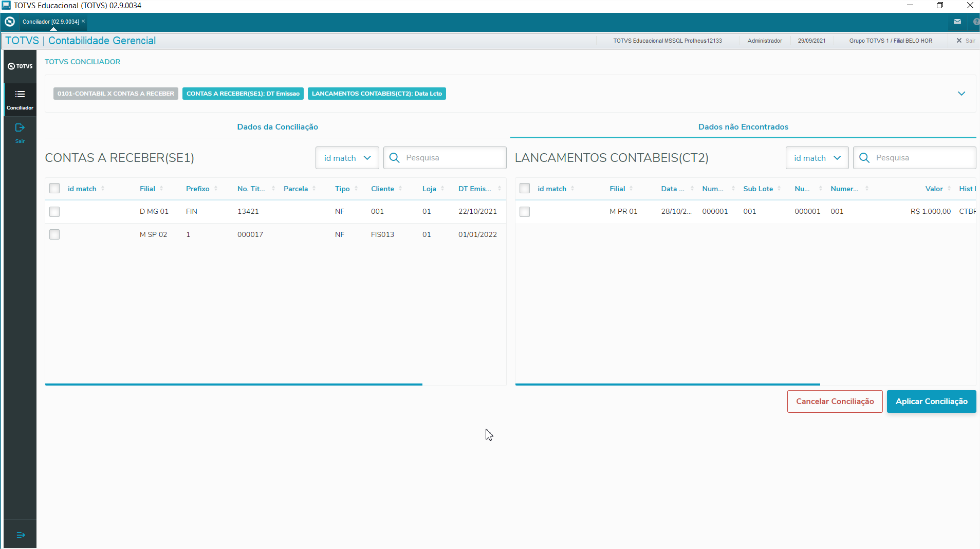Screen dimensions: 980x549
Task: Sort Contas a Receber by Tipo
Action: 356,189
